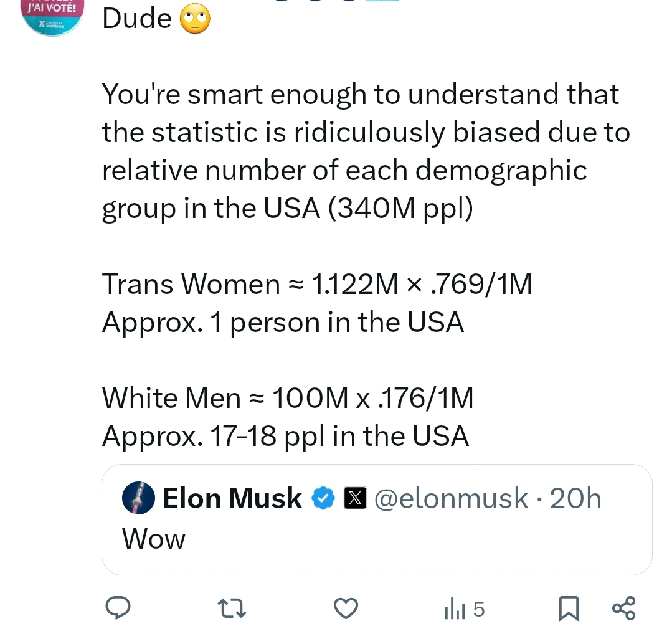Open the @elonmusk handle link
Viewport: 672px width, 639px height.
tap(450, 499)
